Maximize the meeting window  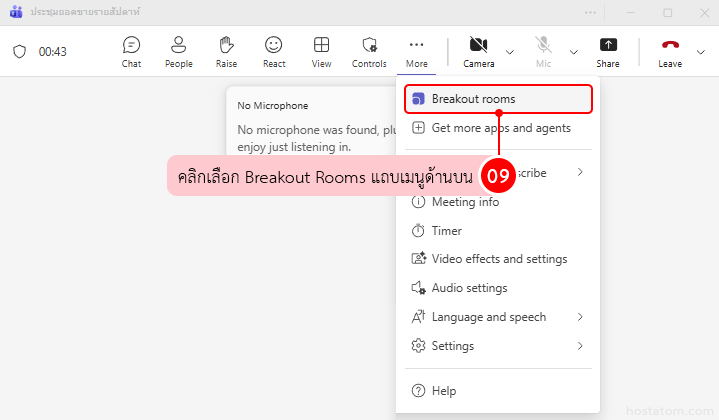668,12
